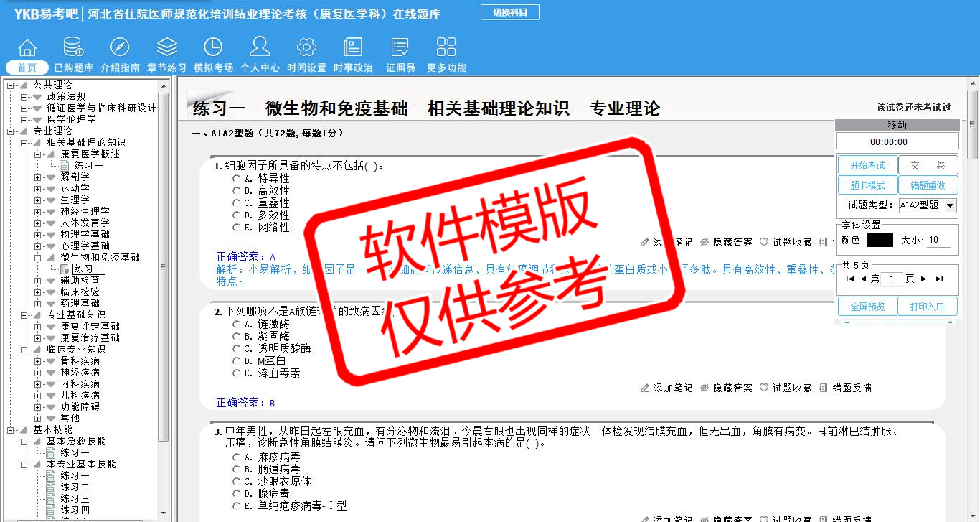Click the page number input field
Screen dimensions: 980x522
[891, 279]
